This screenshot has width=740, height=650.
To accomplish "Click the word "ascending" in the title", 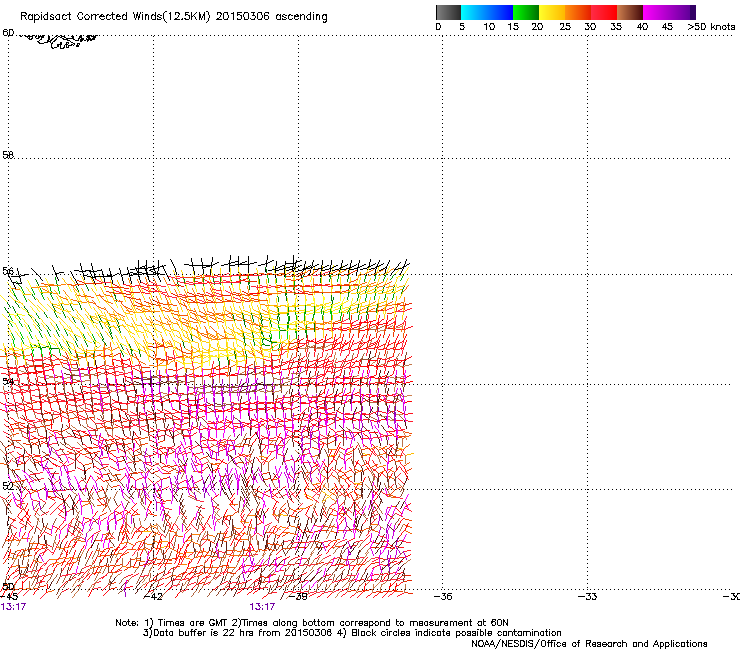I will pos(301,17).
